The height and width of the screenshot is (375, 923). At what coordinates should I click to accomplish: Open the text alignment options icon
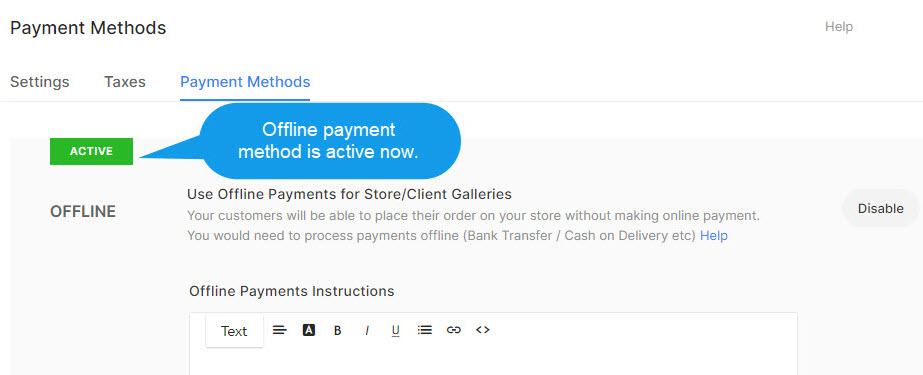pos(280,330)
